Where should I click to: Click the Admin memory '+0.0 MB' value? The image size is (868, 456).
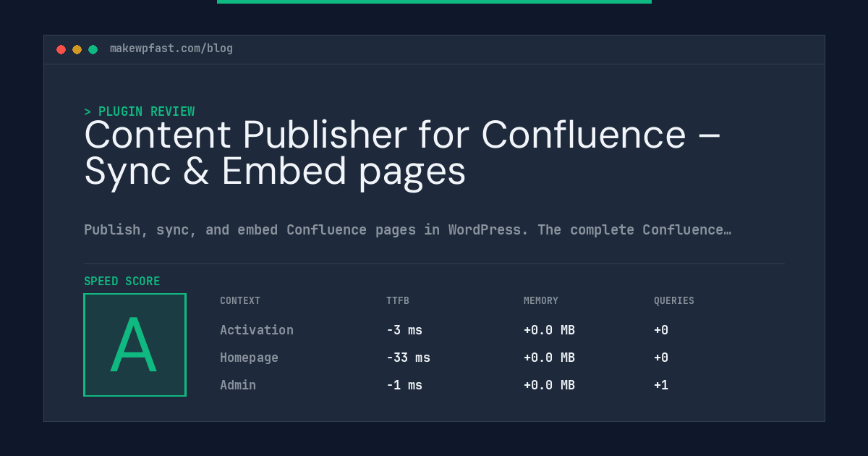pos(549,385)
